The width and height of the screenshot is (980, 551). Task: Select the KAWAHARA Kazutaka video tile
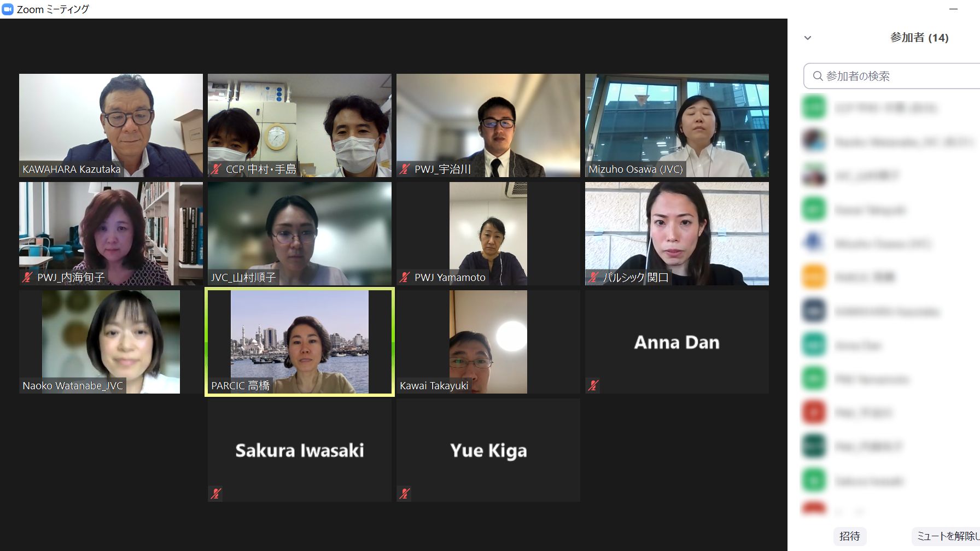[111, 125]
